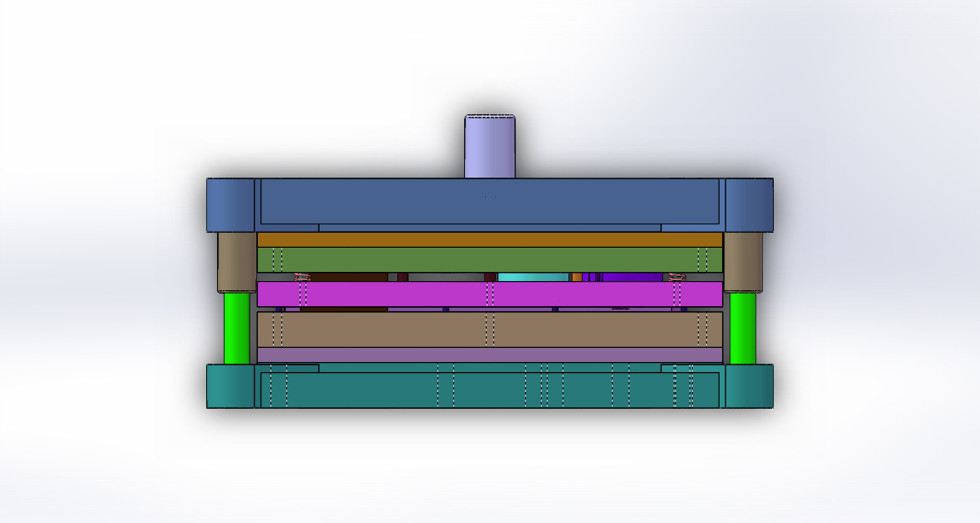
Task: Select the magenta stripper plate
Action: (489, 294)
